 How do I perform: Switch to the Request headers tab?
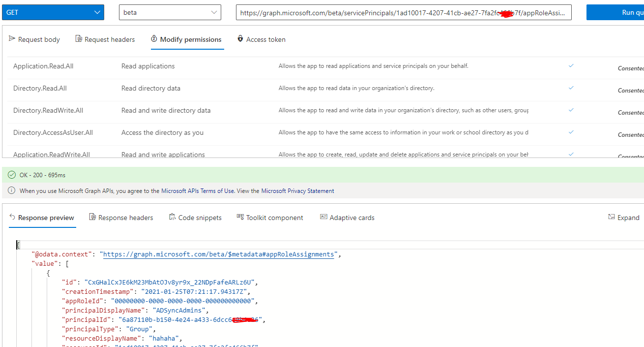(105, 39)
